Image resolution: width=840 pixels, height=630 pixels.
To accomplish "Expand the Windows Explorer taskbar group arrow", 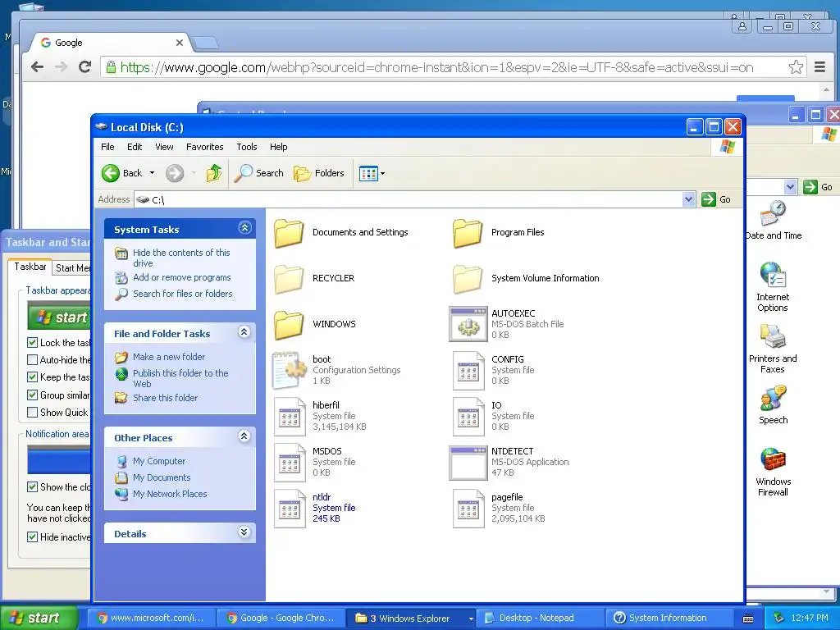I will pyautogui.click(x=471, y=619).
